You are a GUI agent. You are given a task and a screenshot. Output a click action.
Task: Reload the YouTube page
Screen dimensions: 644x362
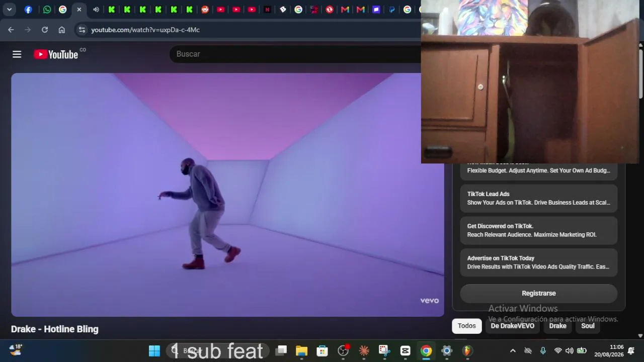45,30
